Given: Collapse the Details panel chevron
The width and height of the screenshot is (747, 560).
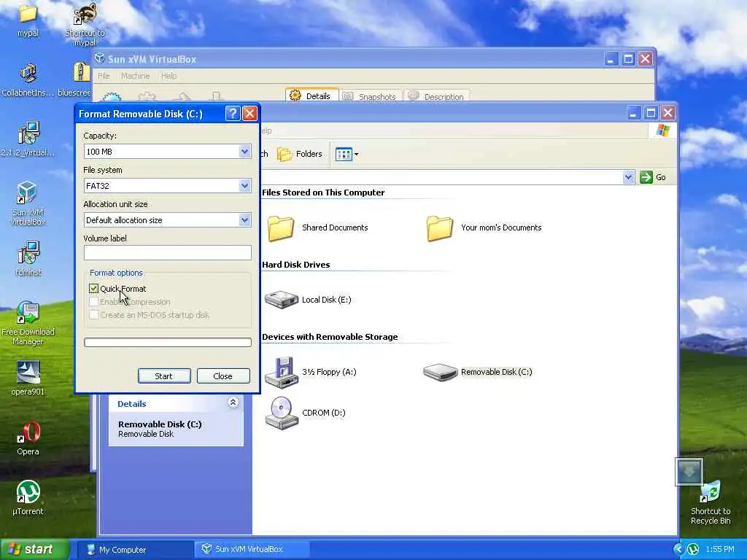Looking at the screenshot, I should click(x=233, y=402).
